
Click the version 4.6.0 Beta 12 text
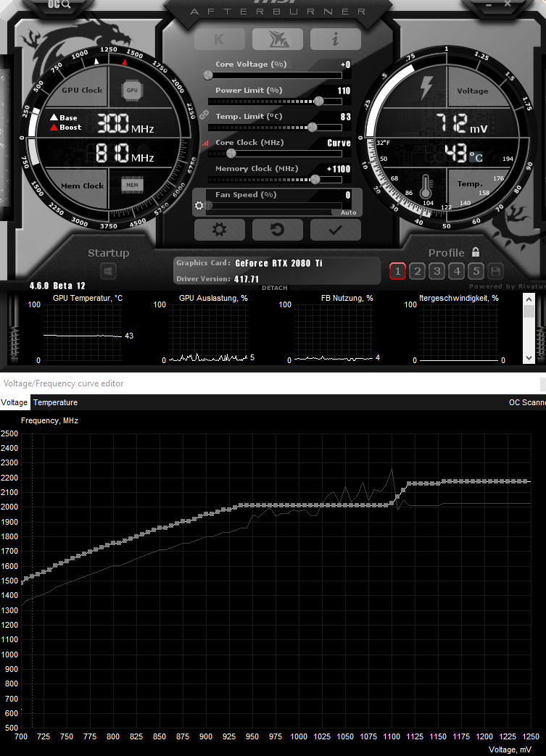57,286
